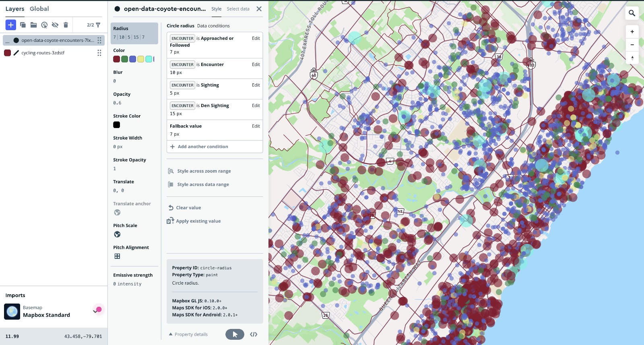Delete layer with the trash icon
644x345 pixels.
click(66, 25)
